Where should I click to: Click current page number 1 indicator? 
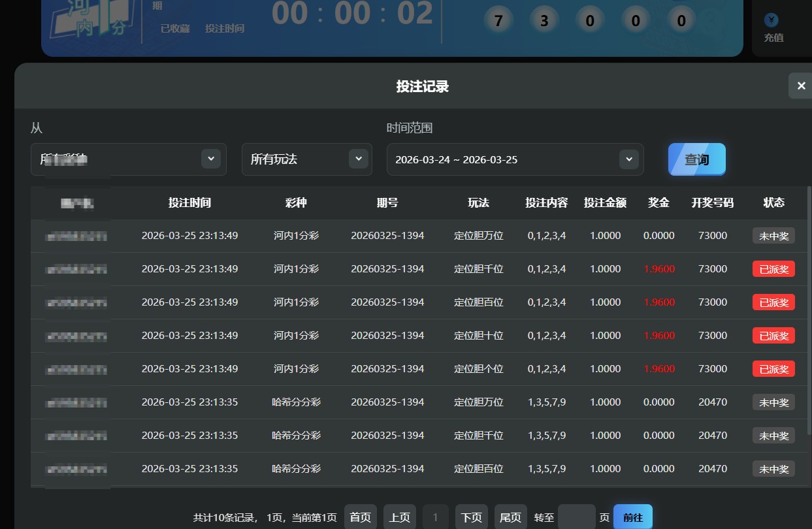[436, 517]
